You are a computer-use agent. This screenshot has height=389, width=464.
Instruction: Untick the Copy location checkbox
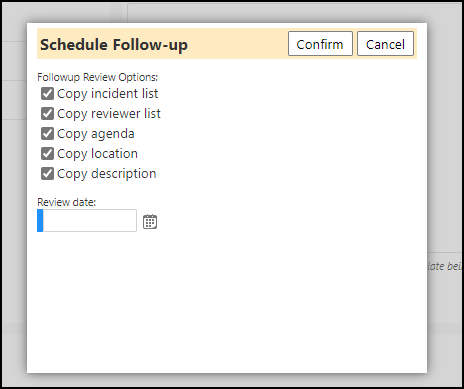(47, 154)
